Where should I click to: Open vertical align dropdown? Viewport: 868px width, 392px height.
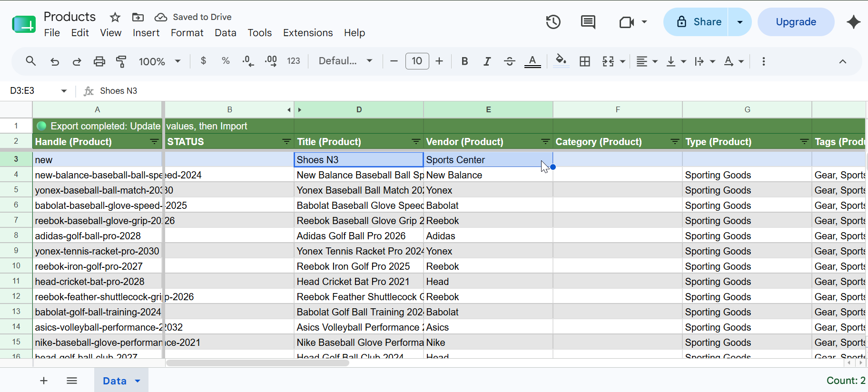tap(676, 61)
